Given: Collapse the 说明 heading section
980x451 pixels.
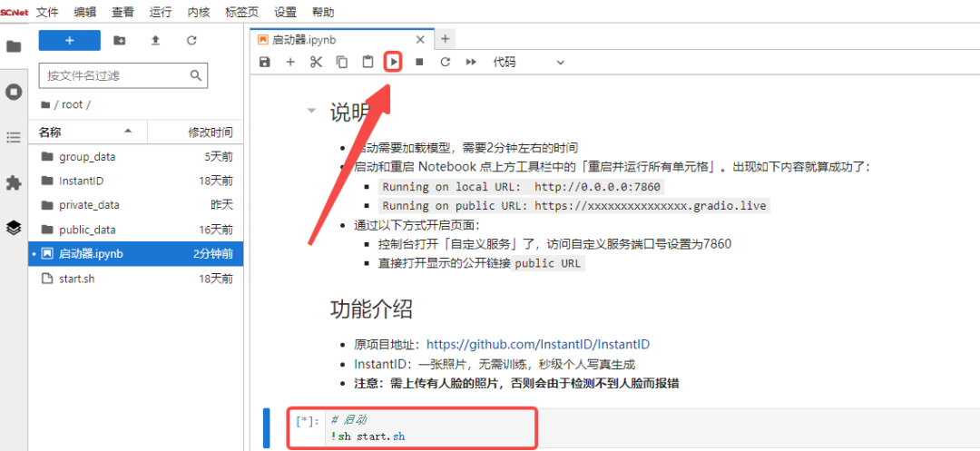Looking at the screenshot, I should click(x=311, y=111).
